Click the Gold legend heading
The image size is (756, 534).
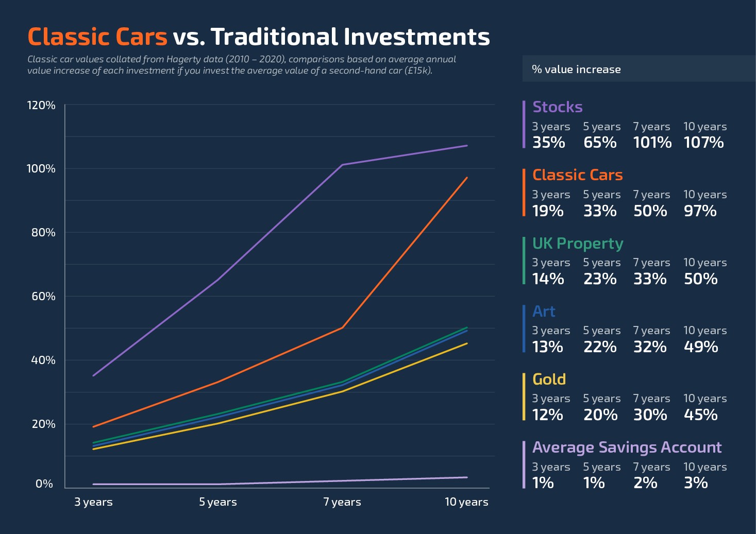(x=549, y=380)
